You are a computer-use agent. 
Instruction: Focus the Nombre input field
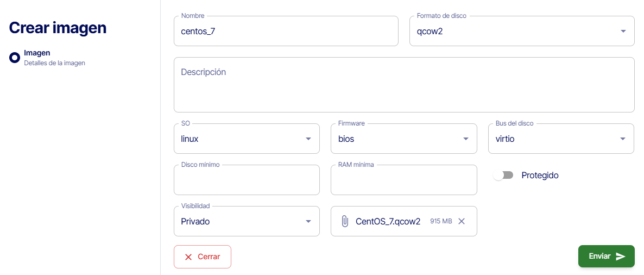coord(286,32)
